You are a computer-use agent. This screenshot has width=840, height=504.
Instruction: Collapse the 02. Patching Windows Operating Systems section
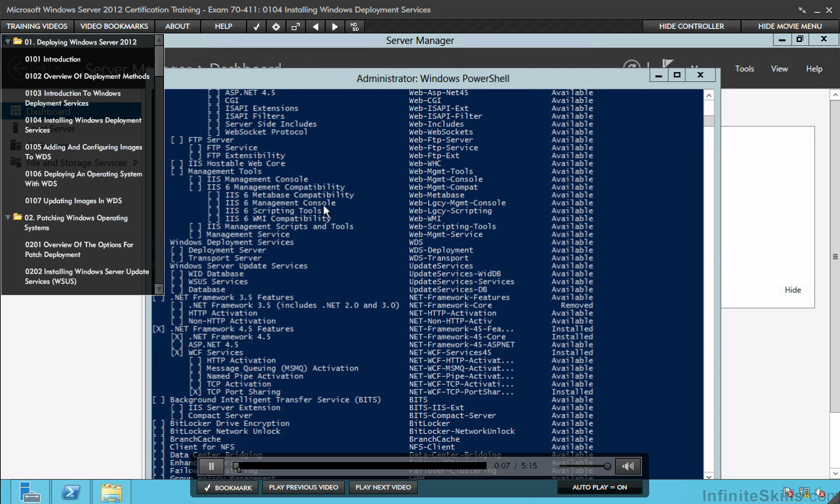(8, 218)
